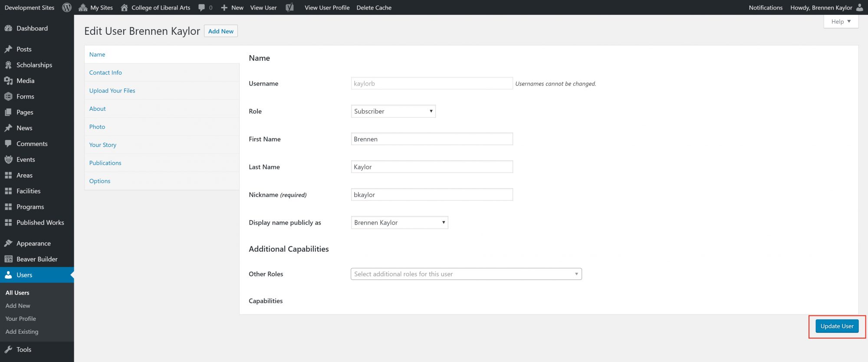
Task: Open the Role dropdown showing Subscriber
Action: point(393,111)
